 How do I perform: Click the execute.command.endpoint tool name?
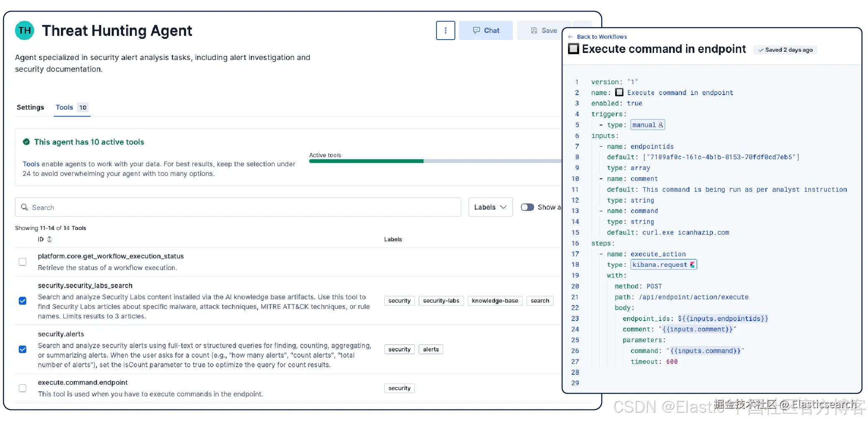pyautogui.click(x=83, y=382)
